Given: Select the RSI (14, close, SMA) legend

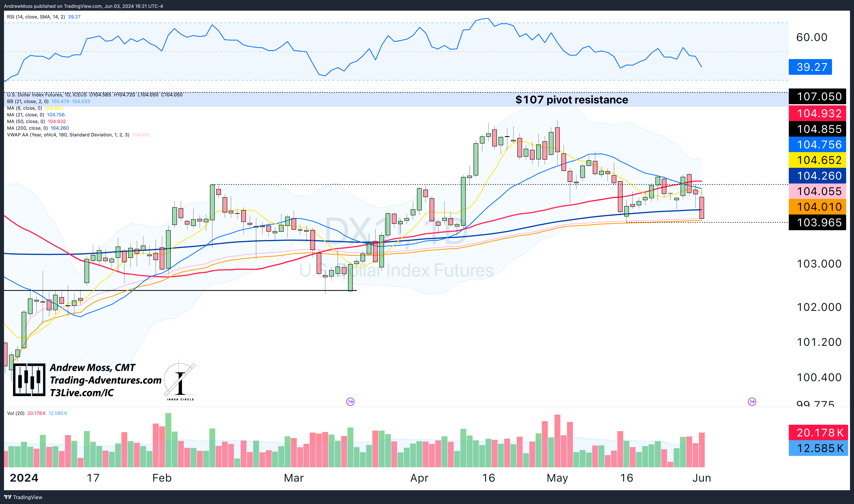Looking at the screenshot, I should pos(36,17).
